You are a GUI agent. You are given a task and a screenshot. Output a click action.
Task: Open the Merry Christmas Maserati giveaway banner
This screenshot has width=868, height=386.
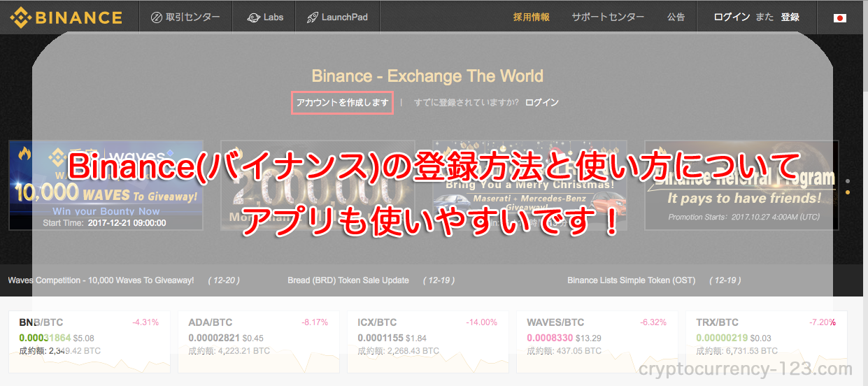(x=529, y=185)
